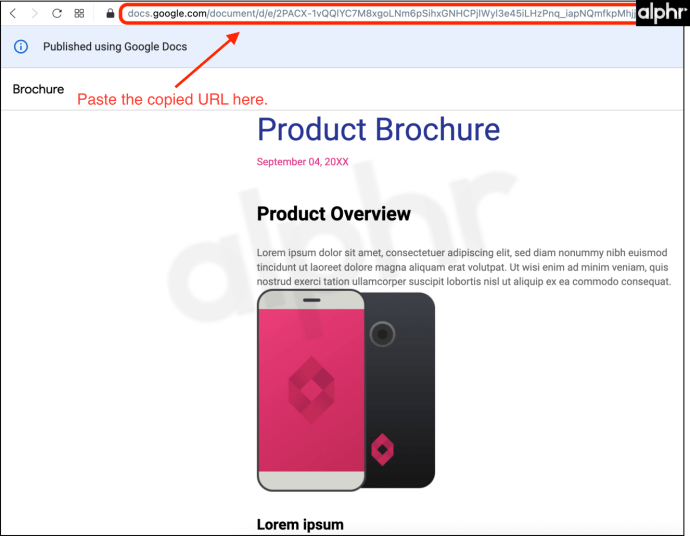The height and width of the screenshot is (536, 690).
Task: Click inside the docs.google.com address bar
Action: (x=378, y=14)
